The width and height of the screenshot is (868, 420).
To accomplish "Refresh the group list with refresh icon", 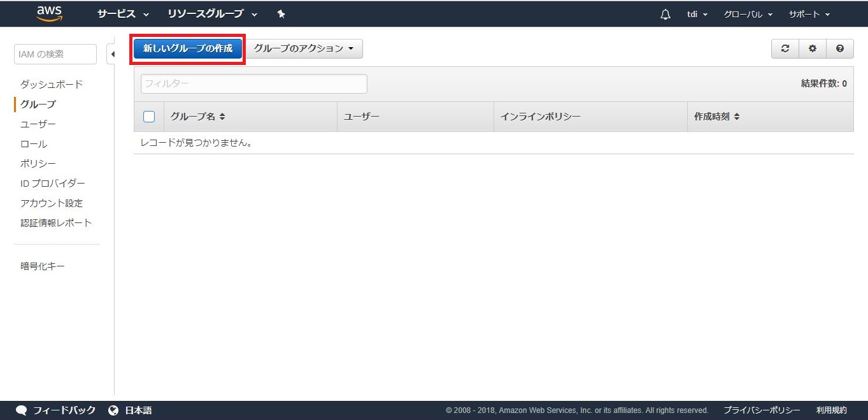I will (x=785, y=49).
